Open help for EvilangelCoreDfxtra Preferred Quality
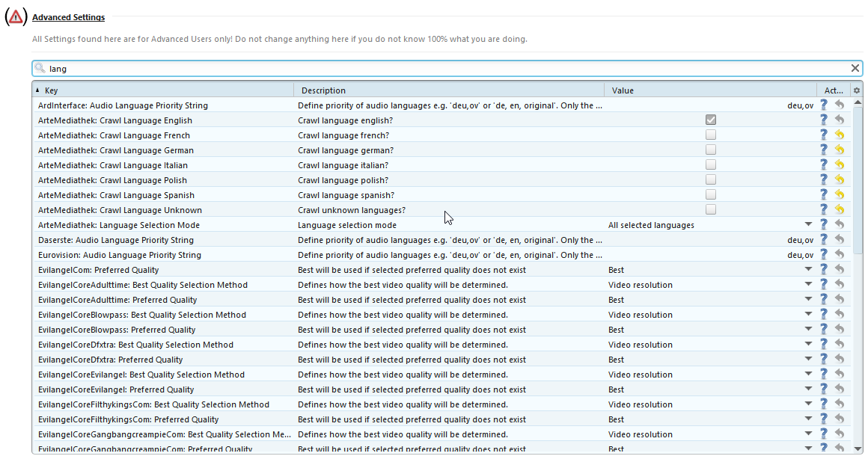This screenshot has height=462, width=868. click(823, 359)
